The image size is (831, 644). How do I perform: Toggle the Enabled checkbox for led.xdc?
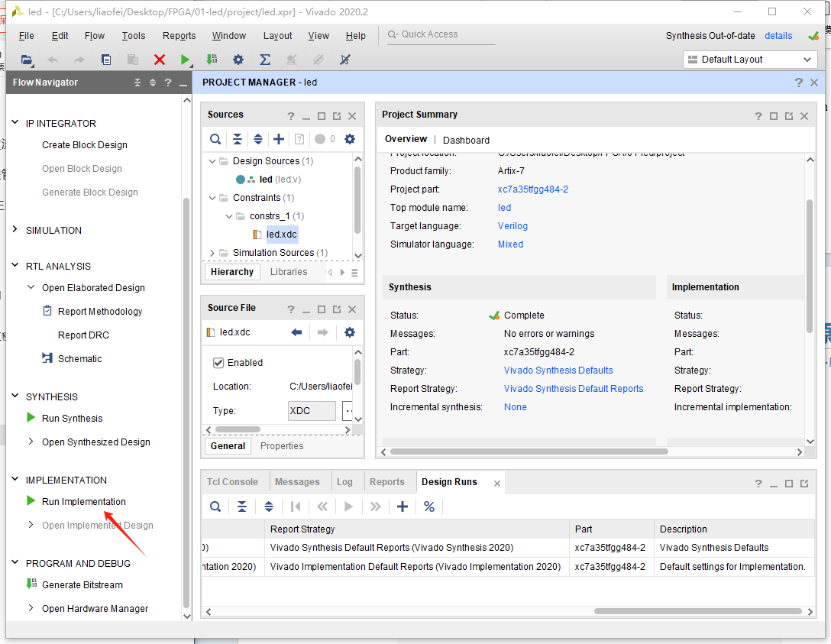[218, 363]
